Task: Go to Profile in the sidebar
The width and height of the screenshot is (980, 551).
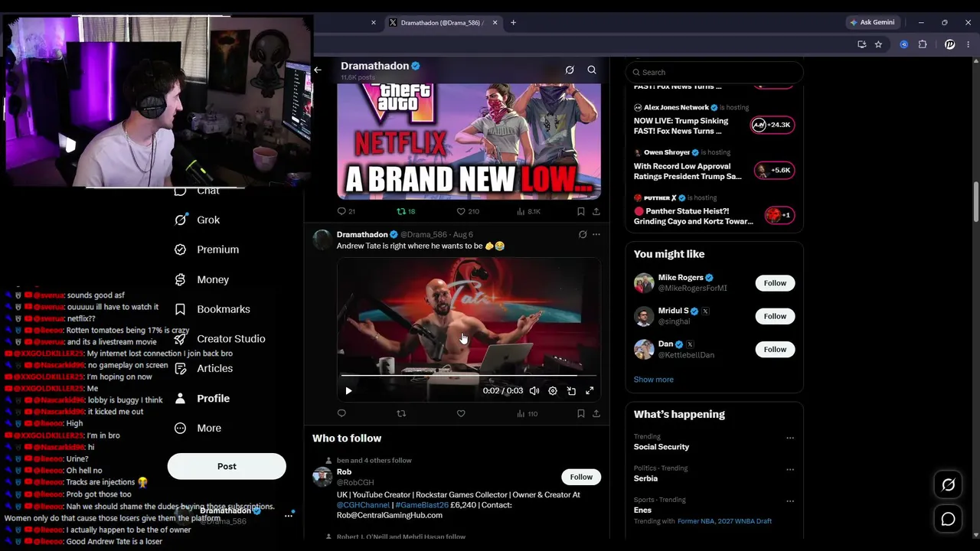Action: [x=202, y=399]
